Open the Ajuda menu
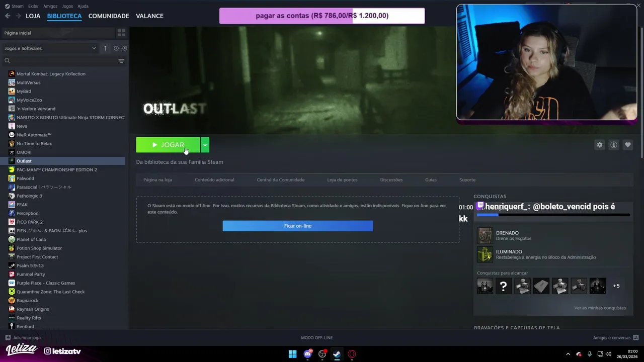Viewport: 644px width, 362px height. tap(83, 6)
